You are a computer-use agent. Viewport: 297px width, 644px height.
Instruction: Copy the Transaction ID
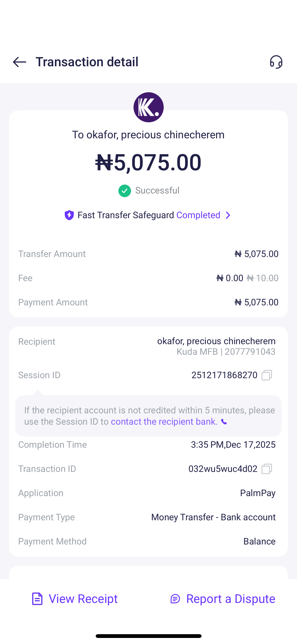coord(267,469)
